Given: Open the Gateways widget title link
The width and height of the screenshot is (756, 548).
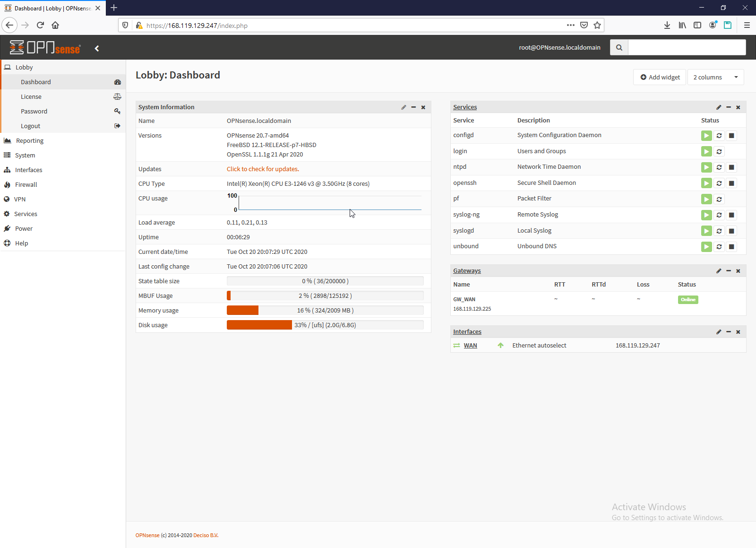Looking at the screenshot, I should coord(467,271).
